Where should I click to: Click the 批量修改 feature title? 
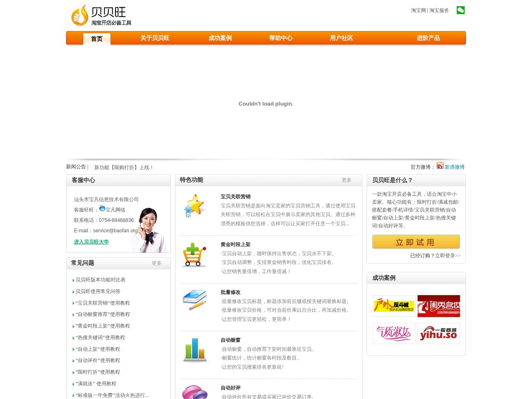(x=231, y=292)
